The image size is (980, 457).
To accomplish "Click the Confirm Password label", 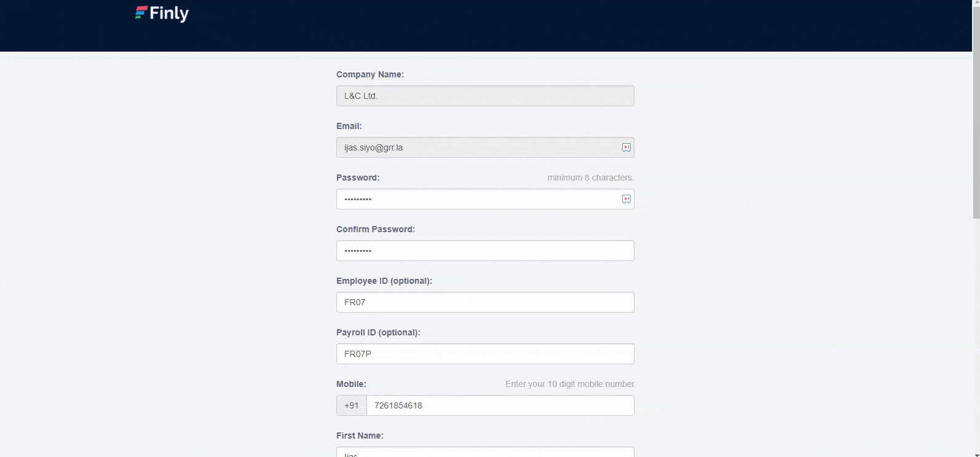I will click(x=376, y=229).
